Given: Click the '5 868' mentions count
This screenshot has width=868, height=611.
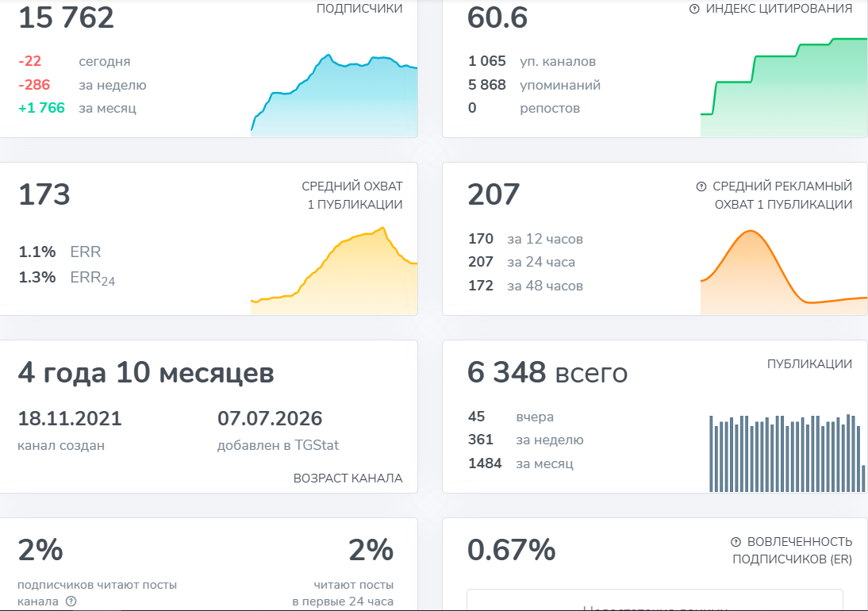Looking at the screenshot, I should 487,85.
